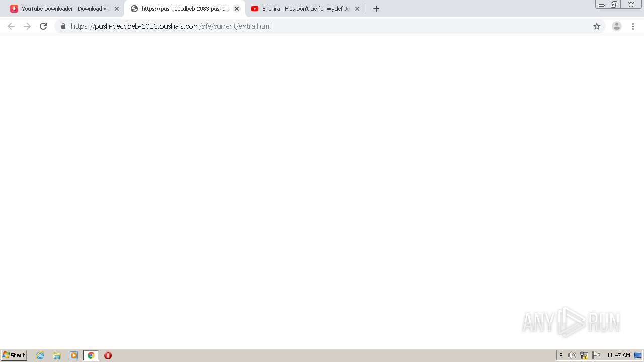Open the volume speaker control

pyautogui.click(x=572, y=355)
